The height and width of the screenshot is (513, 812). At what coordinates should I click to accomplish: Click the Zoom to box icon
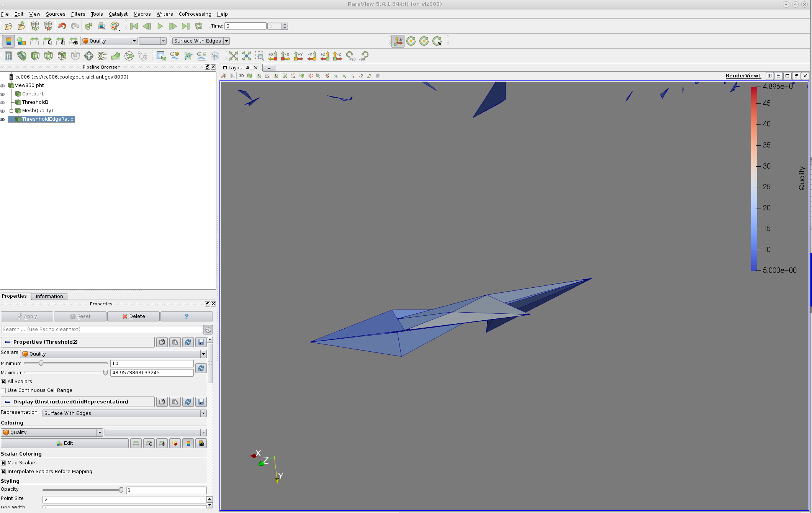259,56
